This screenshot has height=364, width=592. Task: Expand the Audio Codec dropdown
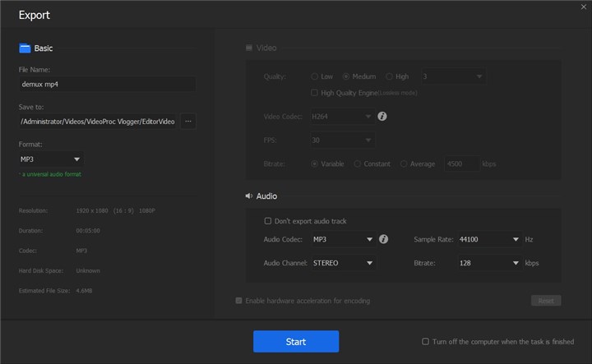click(x=343, y=240)
